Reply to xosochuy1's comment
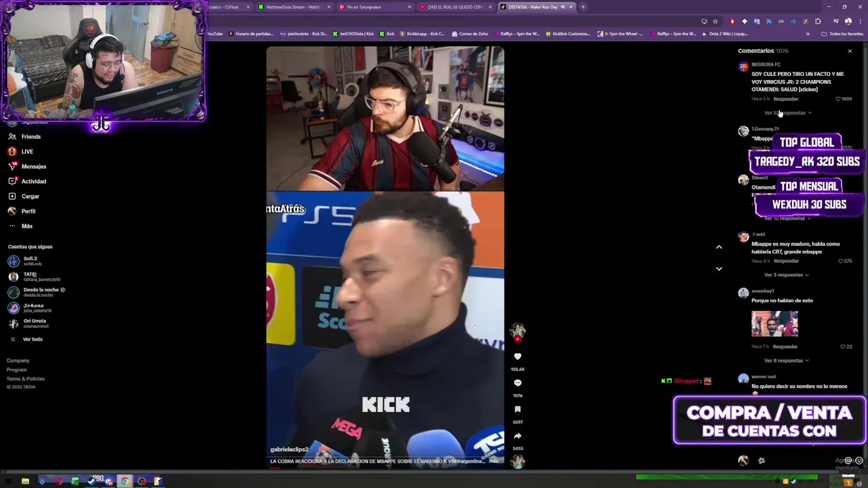The height and width of the screenshot is (488, 868). click(785, 346)
